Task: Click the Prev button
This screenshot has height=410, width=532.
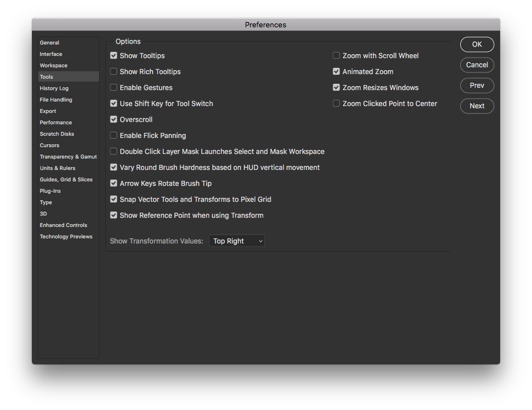Action: pos(477,86)
